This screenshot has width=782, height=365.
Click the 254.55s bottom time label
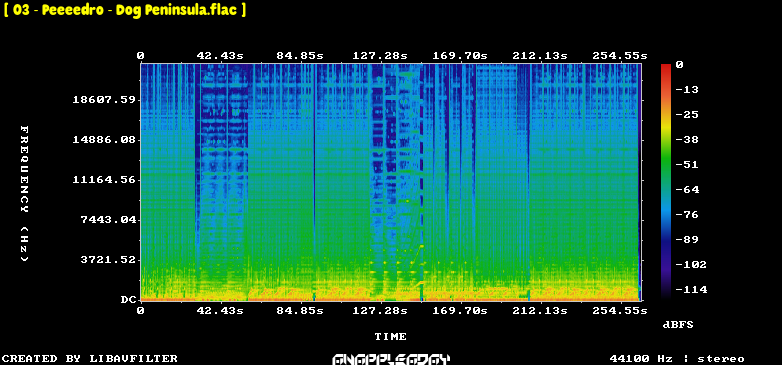[619, 311]
